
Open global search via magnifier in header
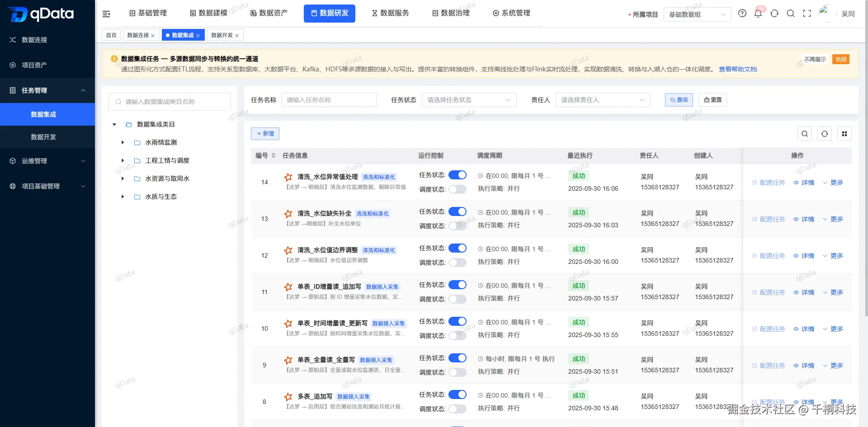point(791,14)
